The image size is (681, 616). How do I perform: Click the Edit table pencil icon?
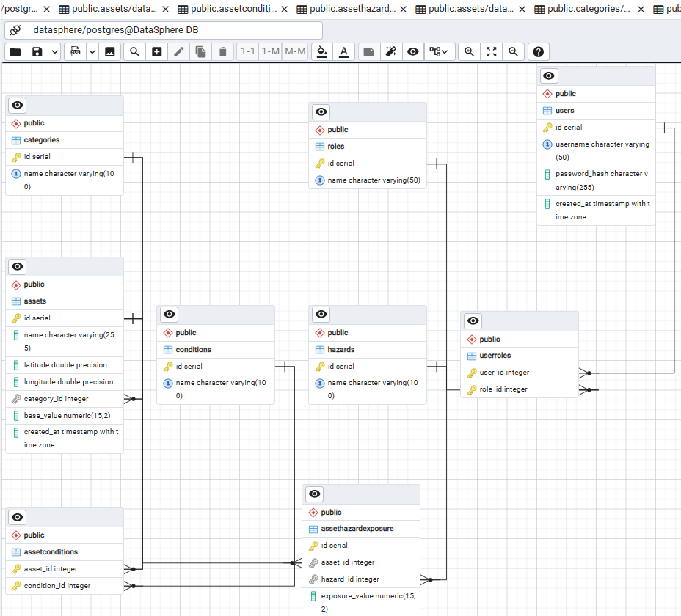tap(179, 52)
